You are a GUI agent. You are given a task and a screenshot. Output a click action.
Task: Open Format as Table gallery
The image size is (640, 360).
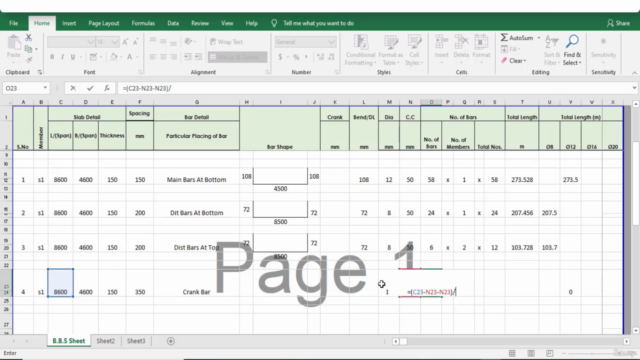pos(390,50)
